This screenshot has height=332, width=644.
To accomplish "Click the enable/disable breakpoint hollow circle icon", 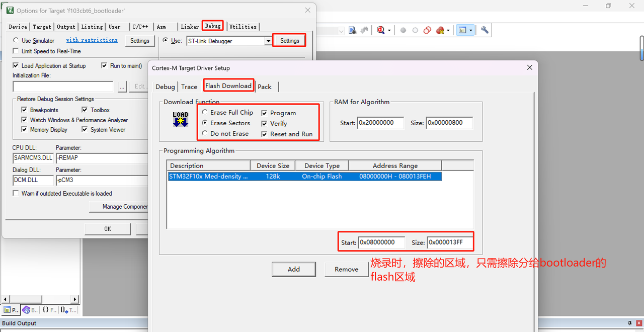I will [x=415, y=30].
